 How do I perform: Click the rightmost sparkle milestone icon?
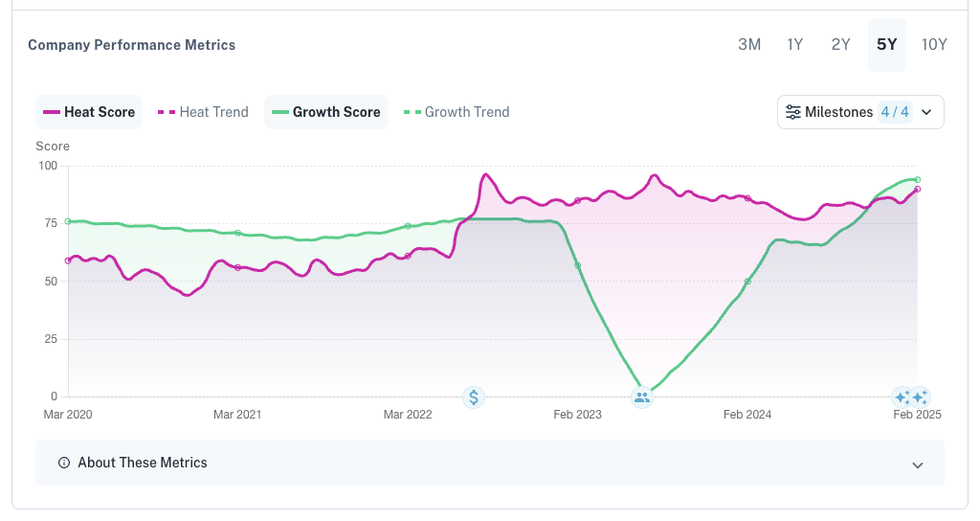(x=920, y=397)
